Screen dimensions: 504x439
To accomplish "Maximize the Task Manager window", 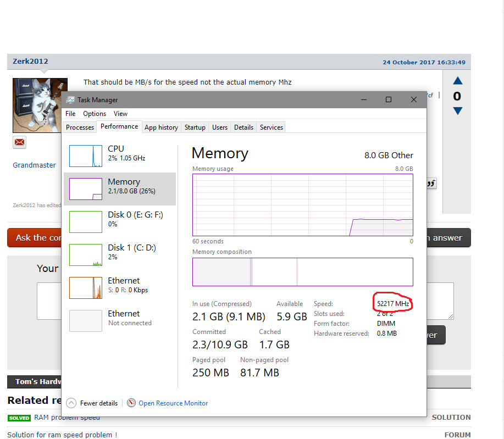I will click(x=389, y=99).
